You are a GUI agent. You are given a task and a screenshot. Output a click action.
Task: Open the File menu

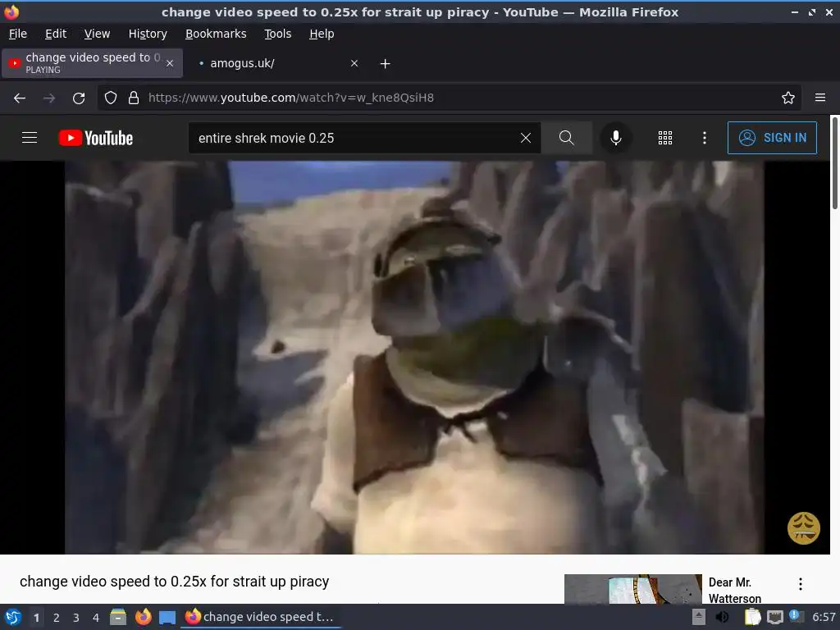tap(18, 34)
